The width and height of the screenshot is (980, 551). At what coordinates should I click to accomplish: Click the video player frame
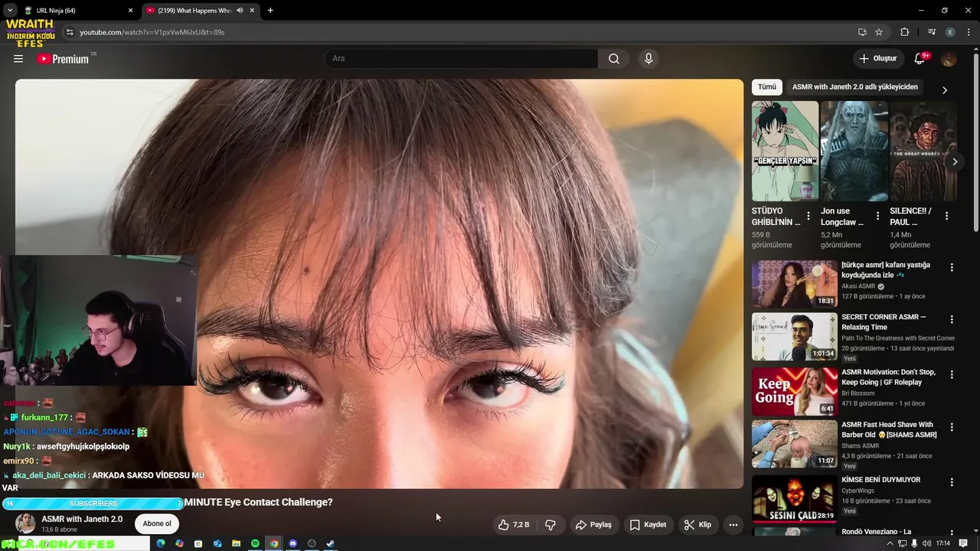click(379, 283)
